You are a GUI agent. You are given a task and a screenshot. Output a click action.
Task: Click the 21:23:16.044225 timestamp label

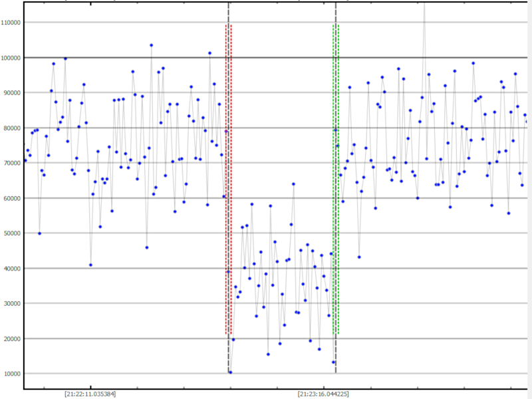click(x=323, y=394)
